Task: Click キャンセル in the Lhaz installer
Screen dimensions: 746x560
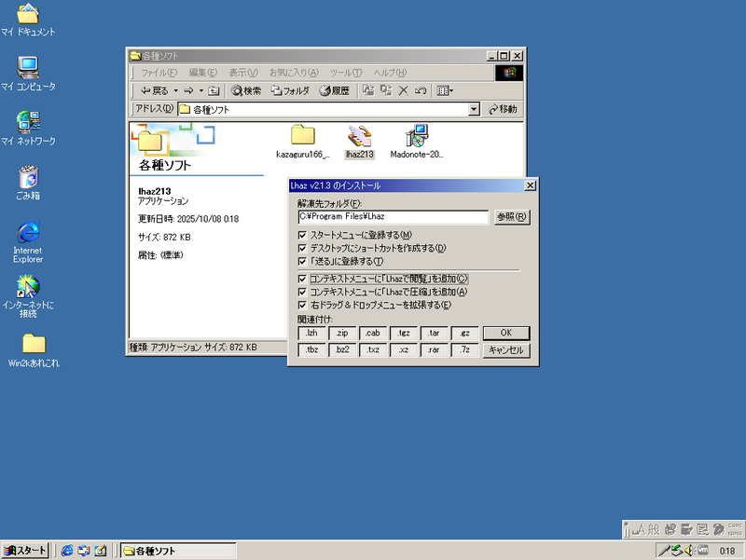Action: (506, 350)
